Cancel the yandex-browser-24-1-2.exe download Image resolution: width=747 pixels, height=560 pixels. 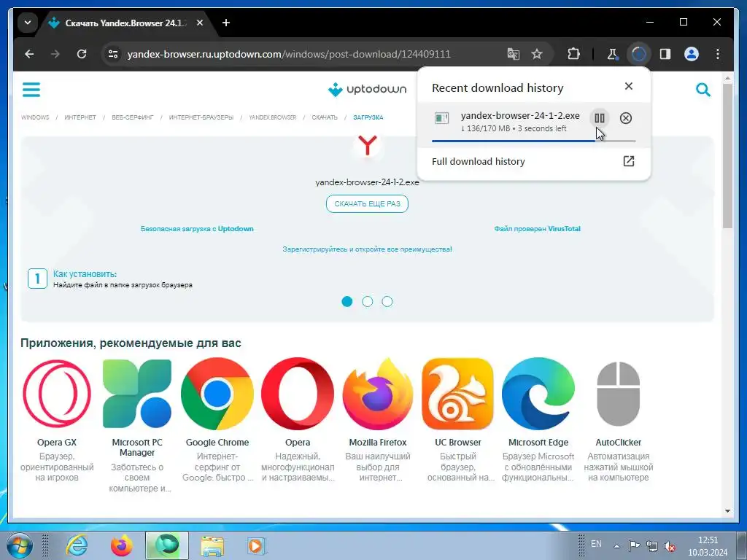point(625,118)
